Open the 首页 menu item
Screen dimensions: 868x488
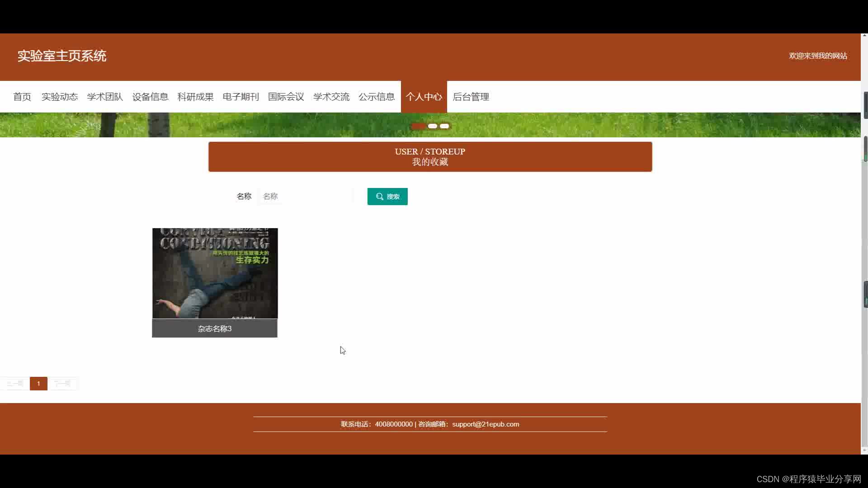click(x=22, y=97)
